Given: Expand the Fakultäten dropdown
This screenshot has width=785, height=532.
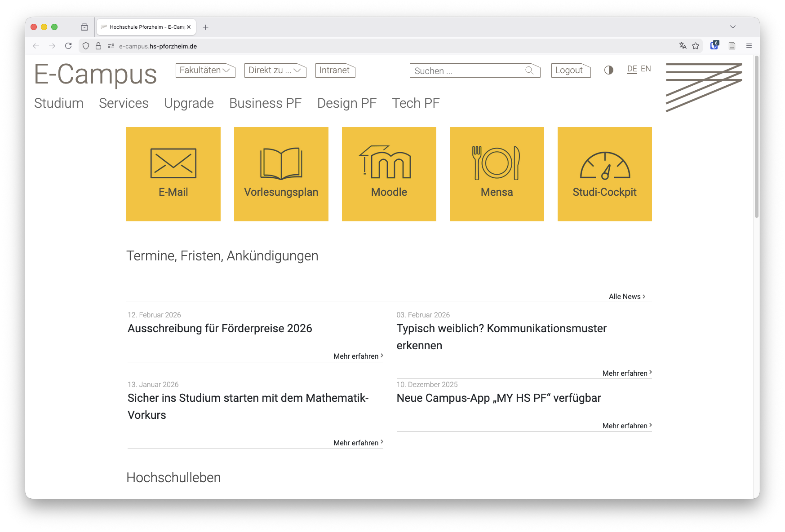Looking at the screenshot, I should pos(205,70).
